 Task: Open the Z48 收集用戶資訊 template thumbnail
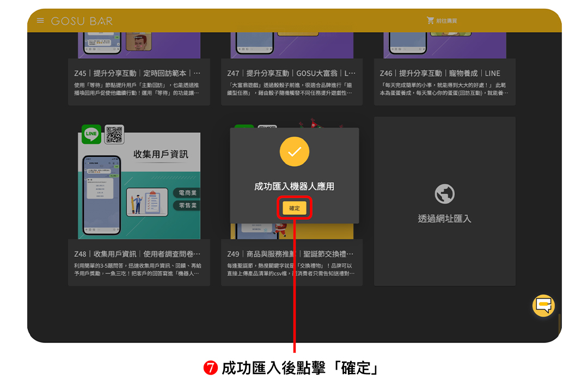[x=139, y=186]
